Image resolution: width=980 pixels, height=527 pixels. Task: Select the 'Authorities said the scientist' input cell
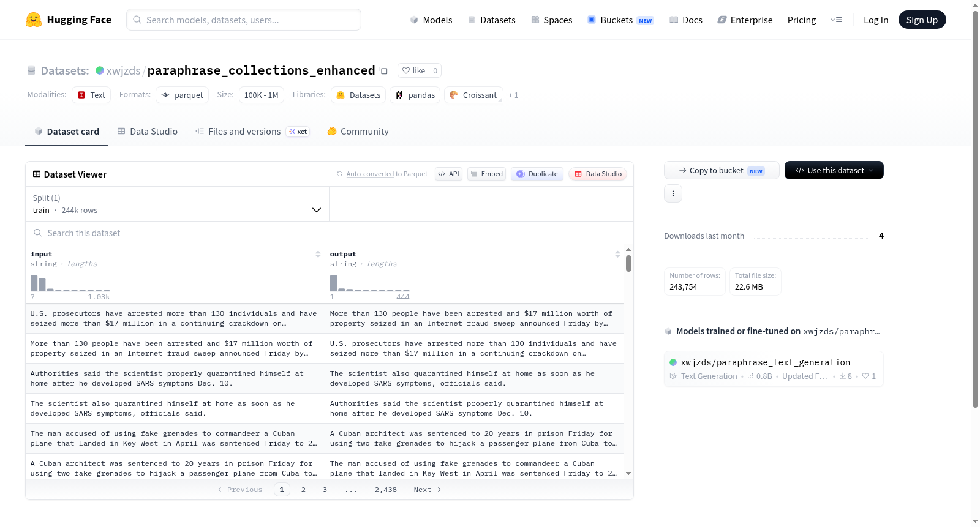click(x=175, y=378)
